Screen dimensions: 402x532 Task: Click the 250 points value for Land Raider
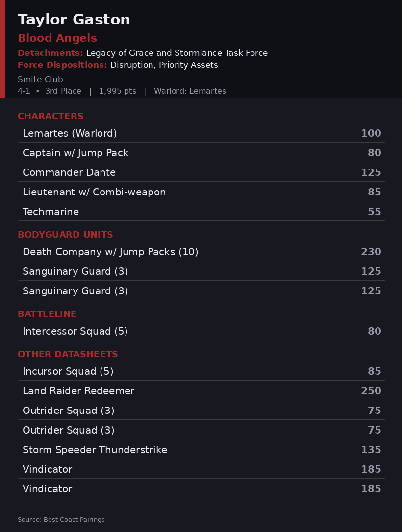click(371, 391)
